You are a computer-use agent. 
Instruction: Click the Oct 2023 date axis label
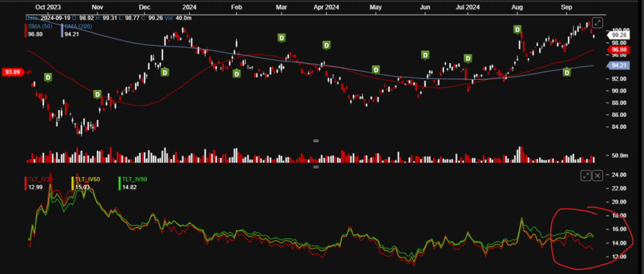tap(47, 7)
